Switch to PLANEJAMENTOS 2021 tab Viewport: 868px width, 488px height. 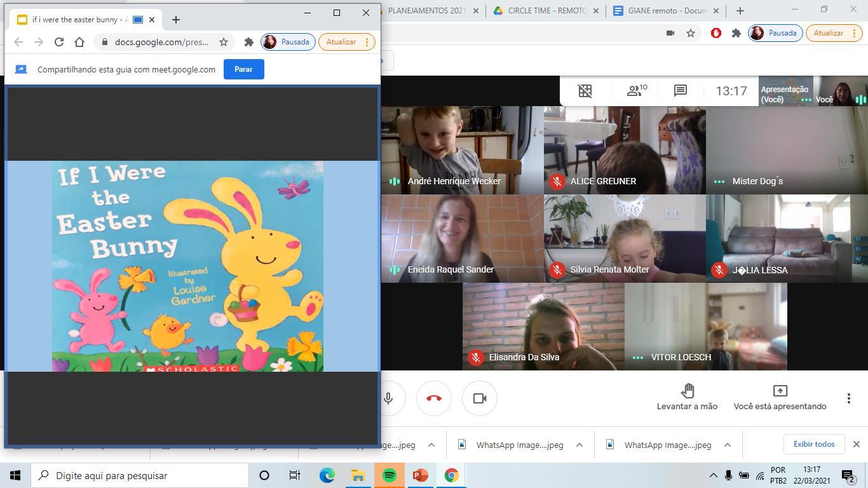[426, 11]
